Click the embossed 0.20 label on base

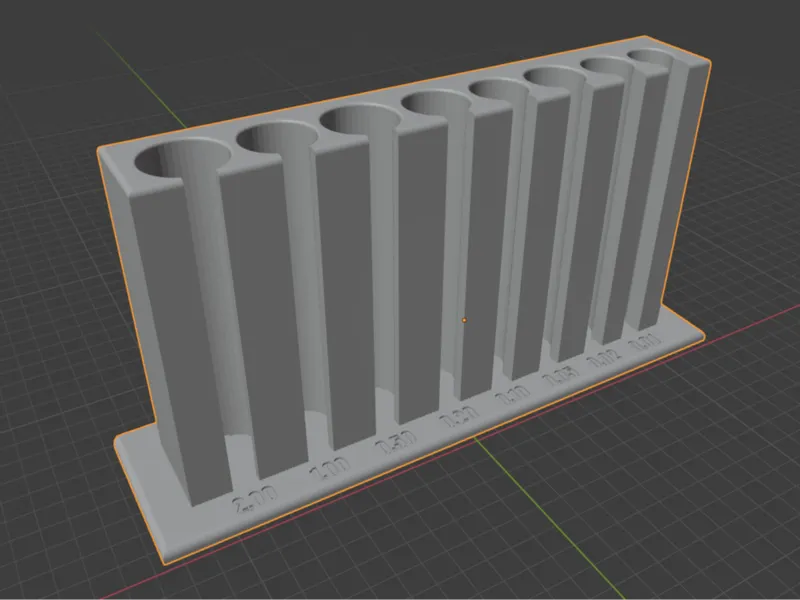(x=459, y=416)
